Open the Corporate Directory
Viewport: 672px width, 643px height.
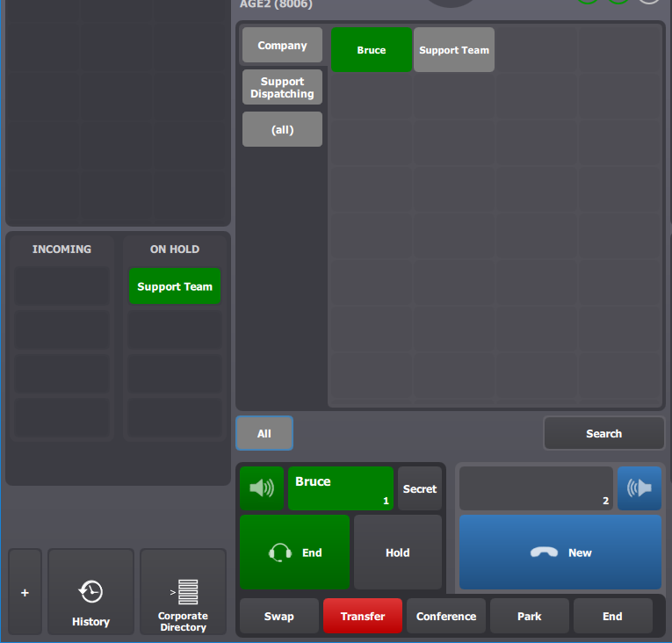click(x=183, y=591)
